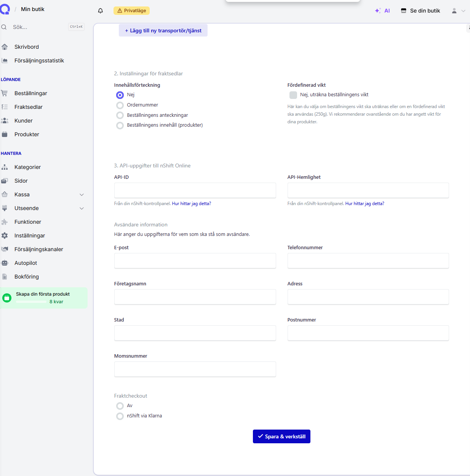Click 'Hur hittar jag detta?' under API-ID
The width and height of the screenshot is (470, 476).
(192, 204)
